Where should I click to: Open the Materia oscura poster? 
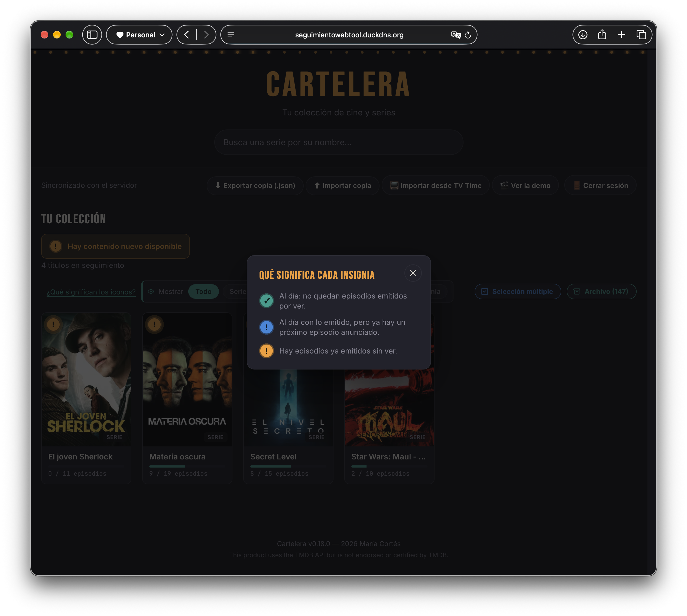click(x=187, y=380)
